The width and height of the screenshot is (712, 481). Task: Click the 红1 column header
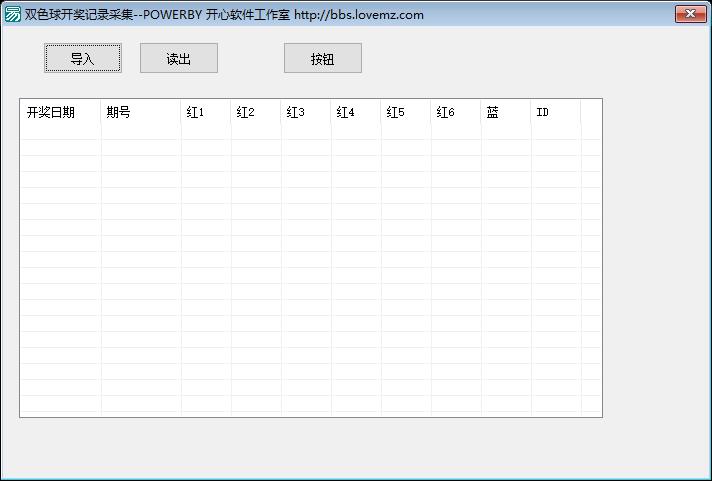[x=206, y=112]
